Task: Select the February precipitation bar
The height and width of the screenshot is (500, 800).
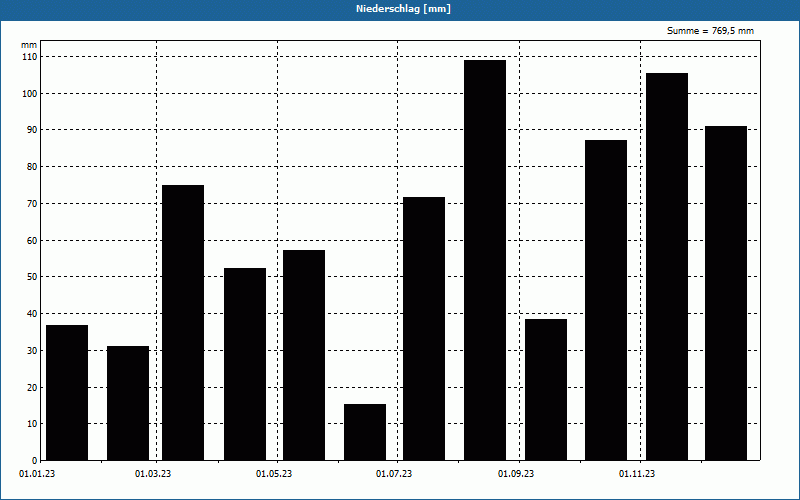Action: 128,403
